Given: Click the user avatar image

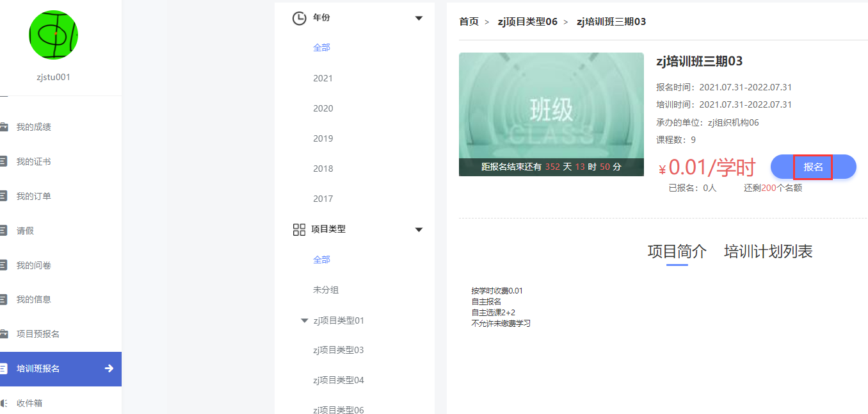Looking at the screenshot, I should click(x=53, y=35).
